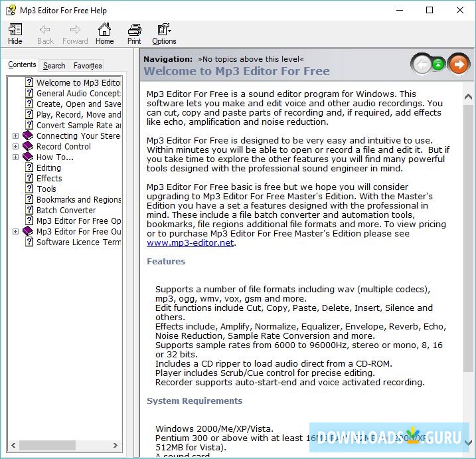The image size is (476, 459).
Task: Open Create, Open and Save topic
Action: (x=78, y=104)
